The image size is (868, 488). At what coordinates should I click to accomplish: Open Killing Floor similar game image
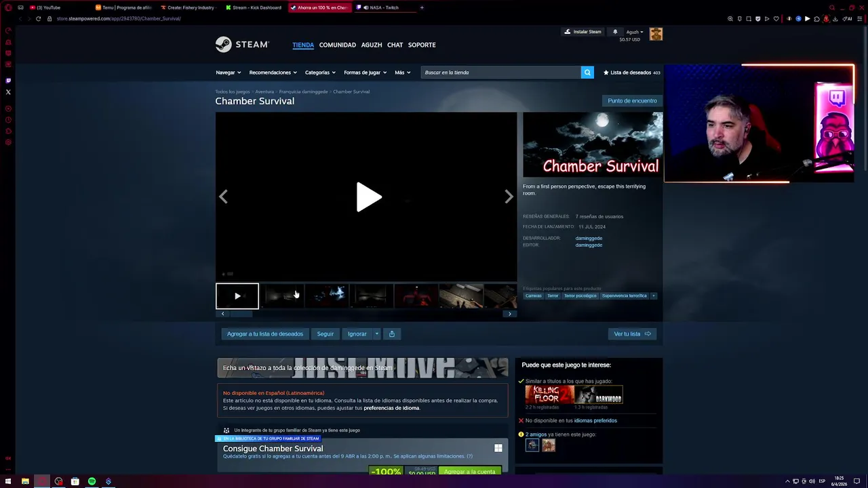pyautogui.click(x=549, y=394)
